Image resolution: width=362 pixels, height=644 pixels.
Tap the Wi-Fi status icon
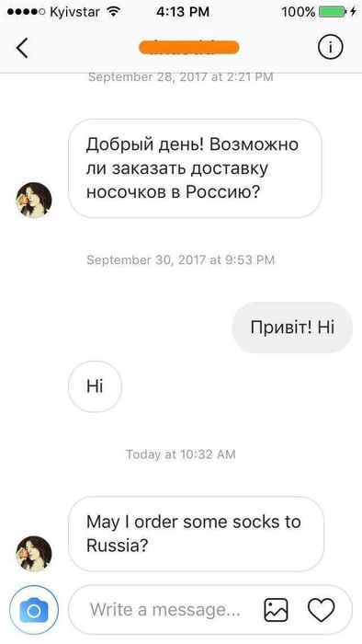(x=113, y=11)
